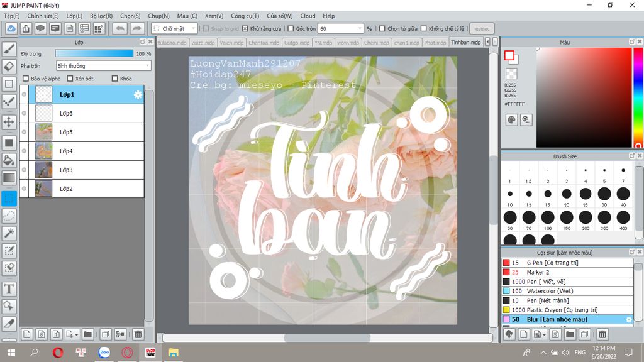Click the speech bubble toolbar icon
This screenshot has height=362, width=644.
40,29
